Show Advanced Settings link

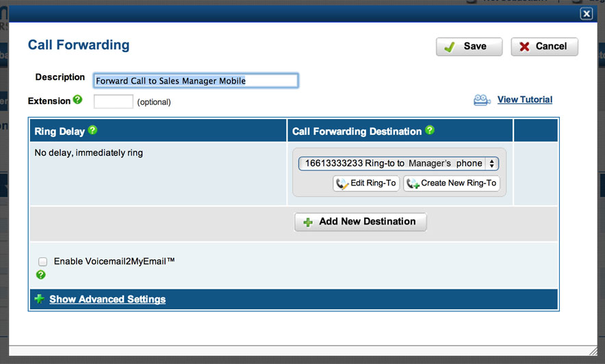[107, 299]
